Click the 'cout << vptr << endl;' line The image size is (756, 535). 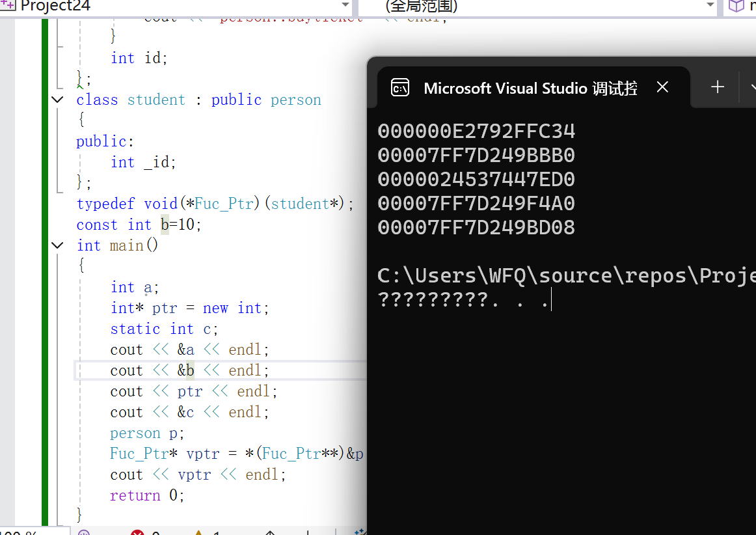(x=198, y=474)
